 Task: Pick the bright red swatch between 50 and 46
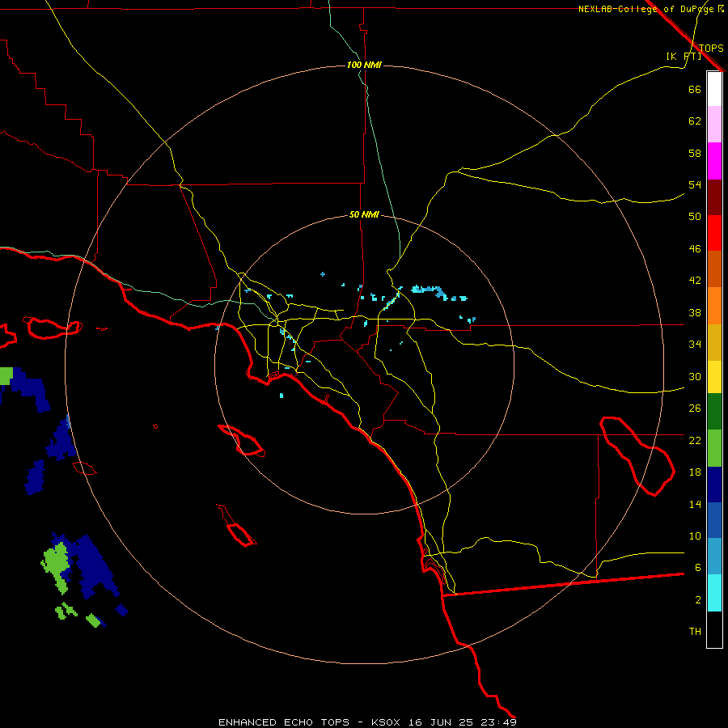(x=714, y=233)
